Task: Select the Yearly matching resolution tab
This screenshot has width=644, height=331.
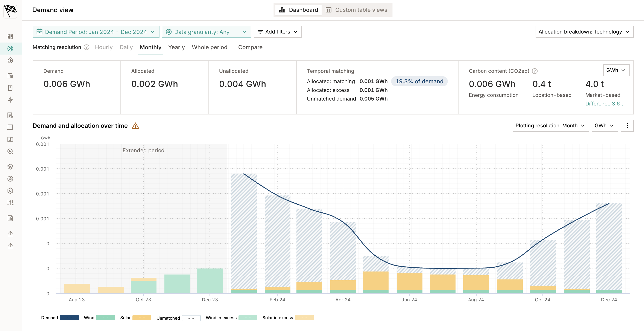Action: pyautogui.click(x=176, y=47)
